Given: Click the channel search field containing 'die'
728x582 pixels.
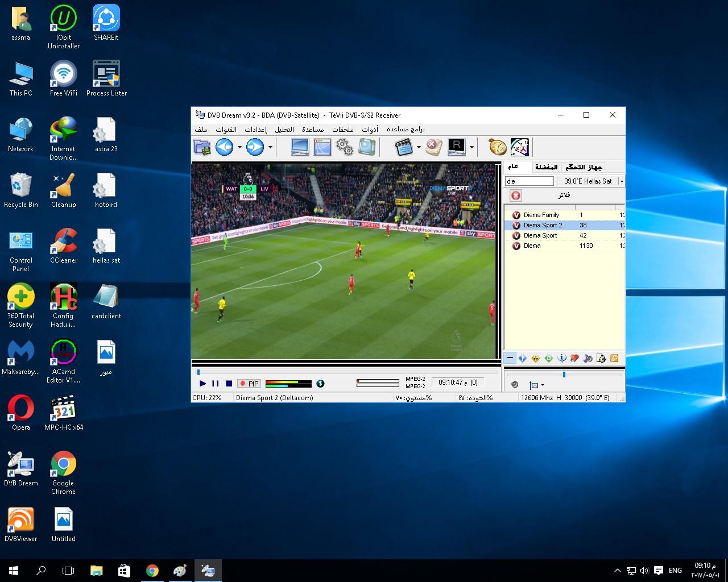Looking at the screenshot, I should [529, 181].
